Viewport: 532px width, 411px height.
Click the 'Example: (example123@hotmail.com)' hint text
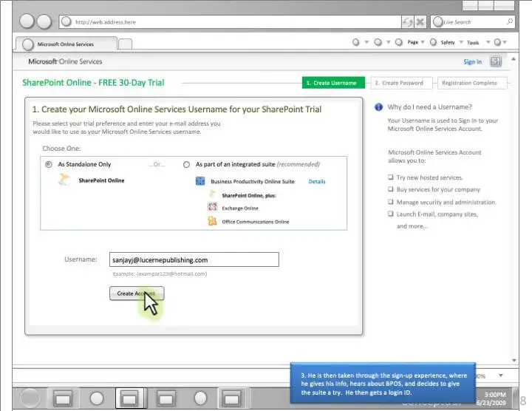(160, 274)
